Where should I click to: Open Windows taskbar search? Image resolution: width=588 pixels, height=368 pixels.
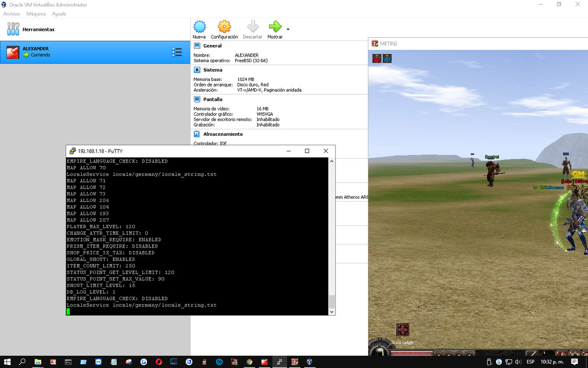coord(22,362)
